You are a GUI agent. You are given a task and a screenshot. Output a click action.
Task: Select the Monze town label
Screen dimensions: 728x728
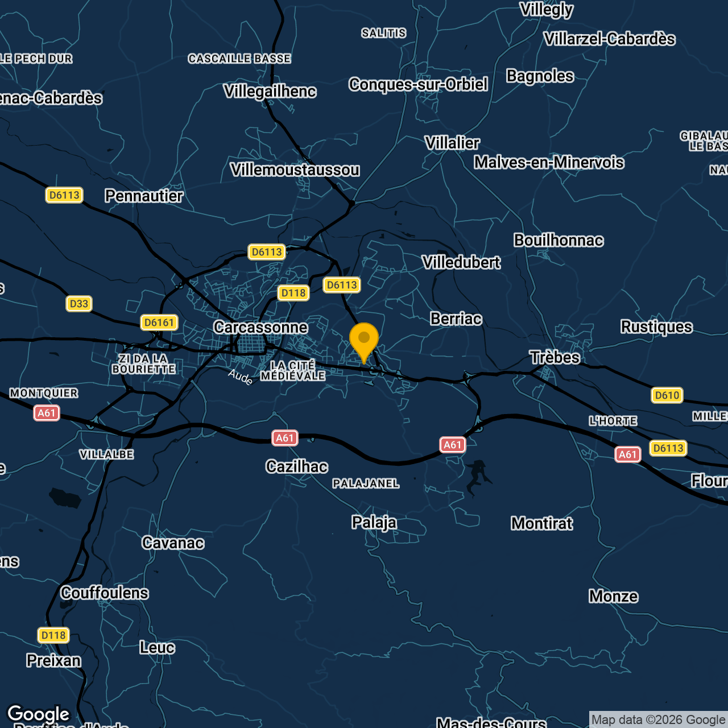coord(613,597)
